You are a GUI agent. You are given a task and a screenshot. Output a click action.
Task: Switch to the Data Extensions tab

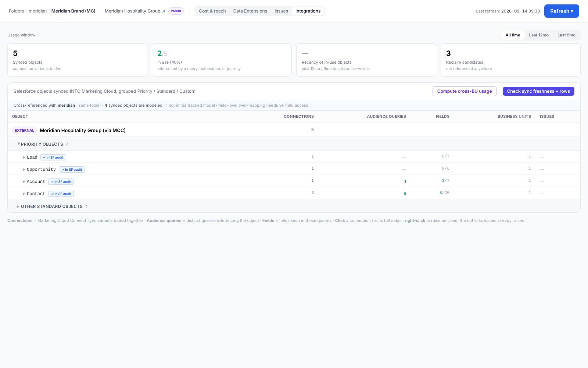tap(250, 11)
